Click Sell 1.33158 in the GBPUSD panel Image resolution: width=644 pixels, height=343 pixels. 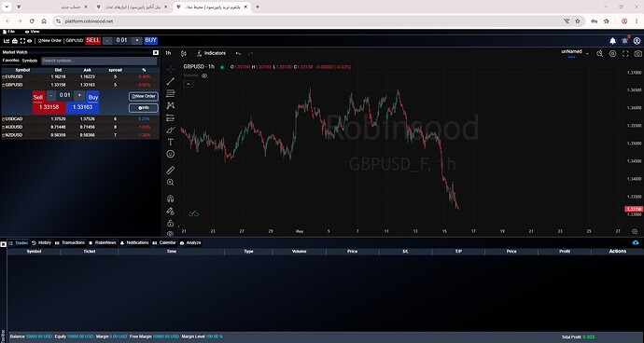tap(49, 107)
